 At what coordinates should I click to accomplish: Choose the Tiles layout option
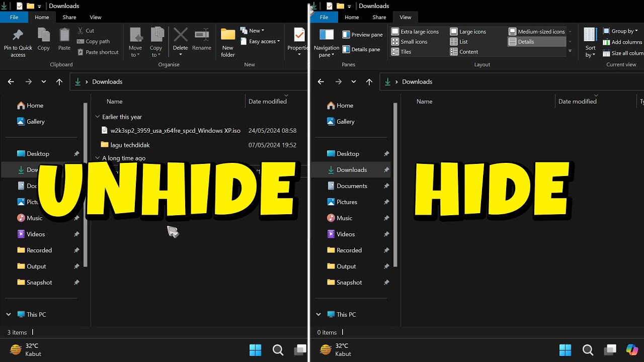pos(401,52)
